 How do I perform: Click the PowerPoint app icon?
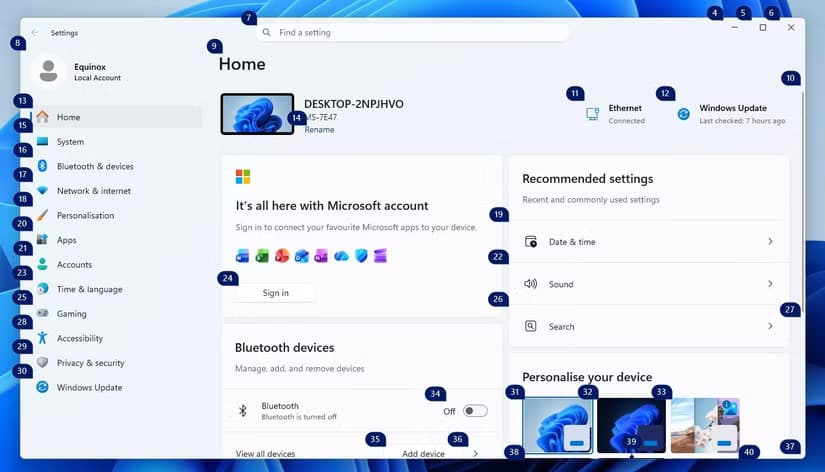pyautogui.click(x=282, y=256)
